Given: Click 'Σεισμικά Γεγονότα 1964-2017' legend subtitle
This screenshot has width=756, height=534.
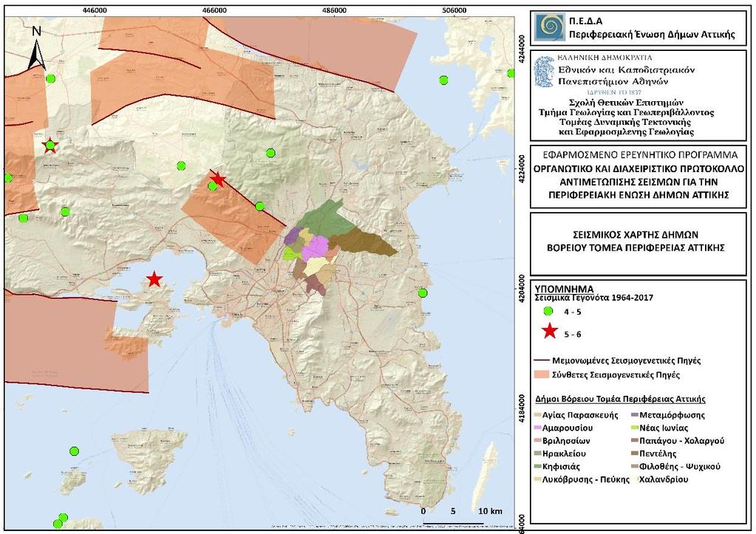Looking at the screenshot, I should click(594, 298).
